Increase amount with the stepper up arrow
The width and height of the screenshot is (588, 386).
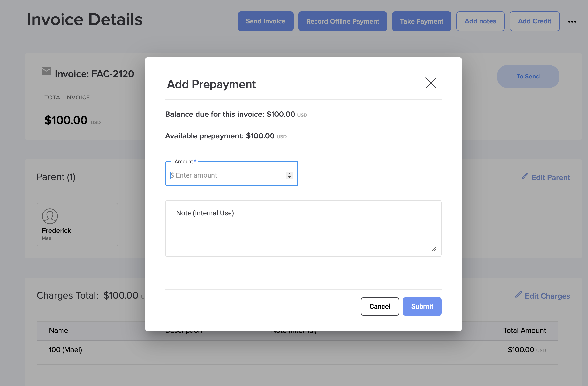[290, 174]
